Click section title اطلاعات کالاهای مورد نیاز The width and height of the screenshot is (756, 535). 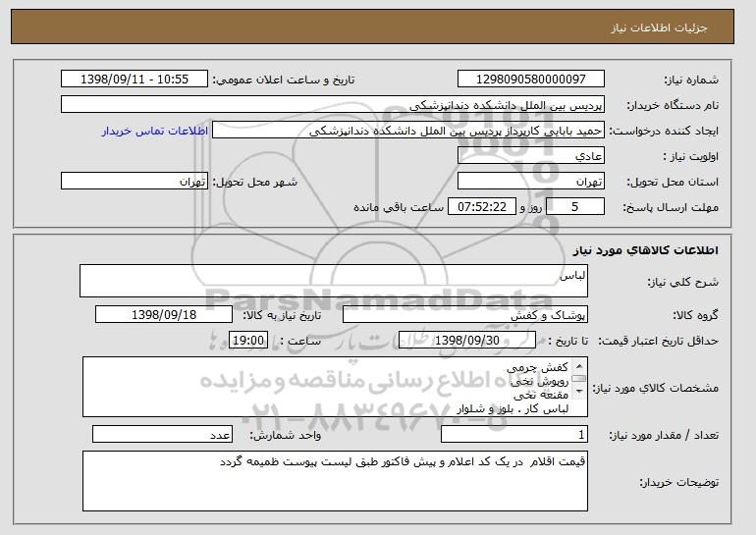coord(646,250)
